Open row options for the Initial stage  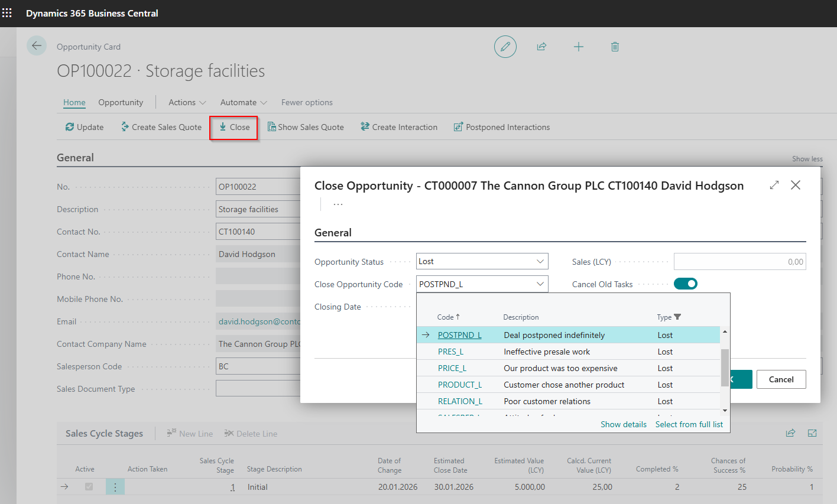click(115, 487)
